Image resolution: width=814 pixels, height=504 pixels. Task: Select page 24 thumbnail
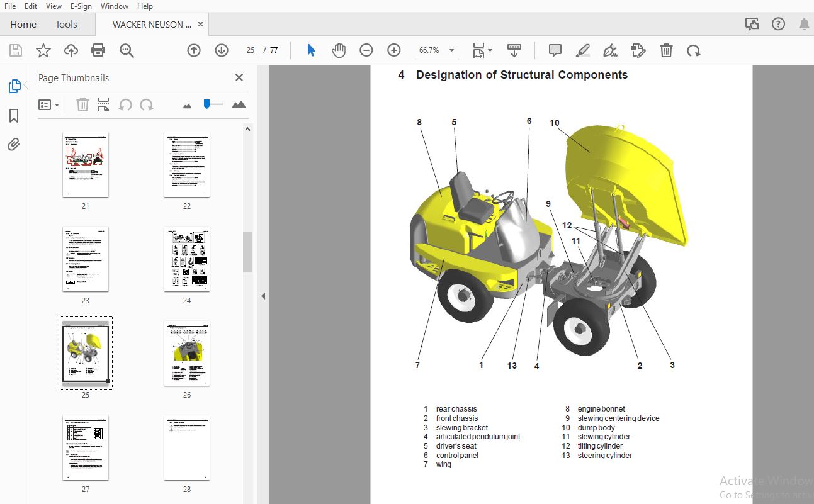(x=187, y=259)
